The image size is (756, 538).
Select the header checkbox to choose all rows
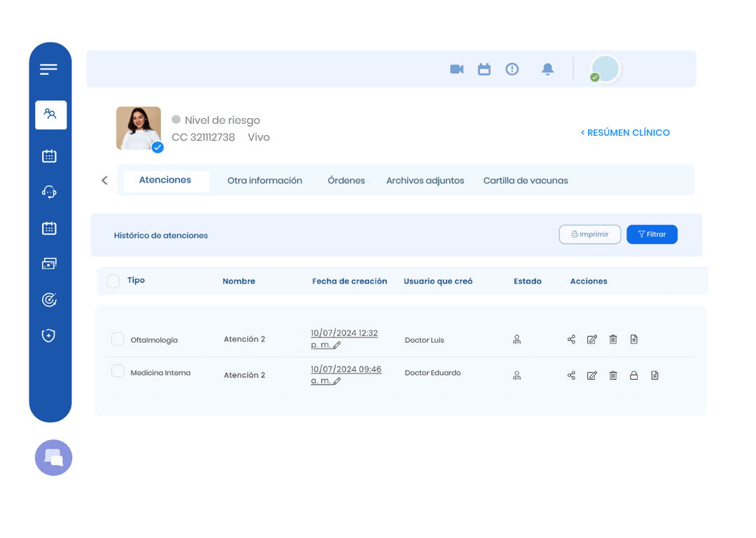[113, 281]
